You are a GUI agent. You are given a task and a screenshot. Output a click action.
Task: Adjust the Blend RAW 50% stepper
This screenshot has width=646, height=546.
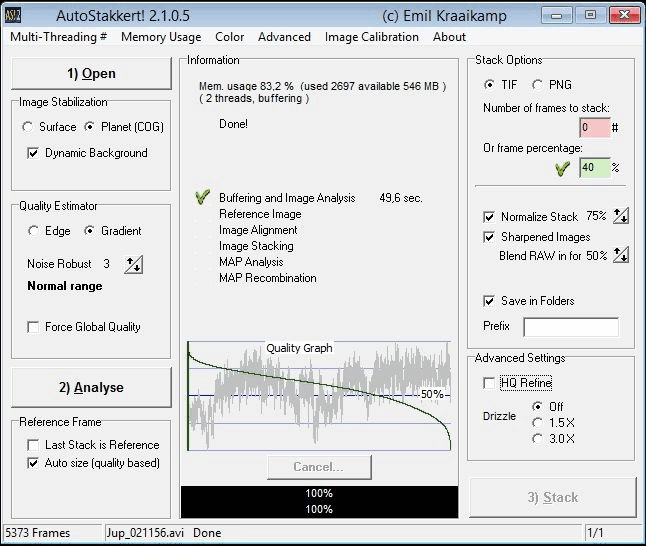[x=620, y=255]
